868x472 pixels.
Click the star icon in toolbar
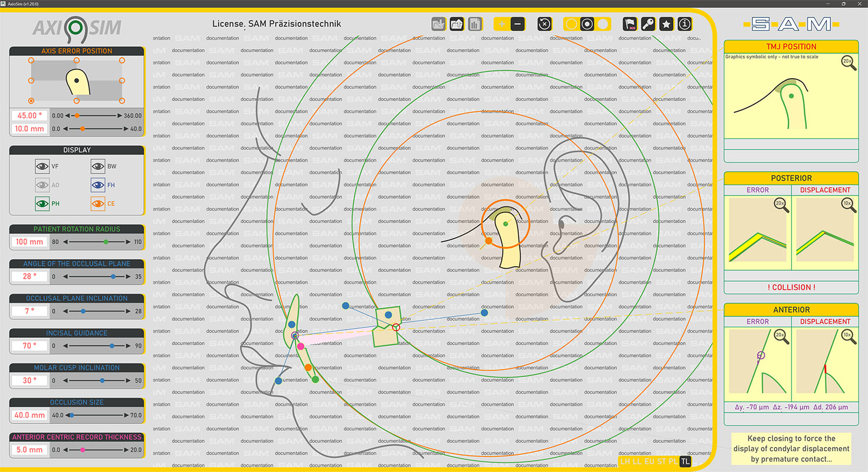667,24
